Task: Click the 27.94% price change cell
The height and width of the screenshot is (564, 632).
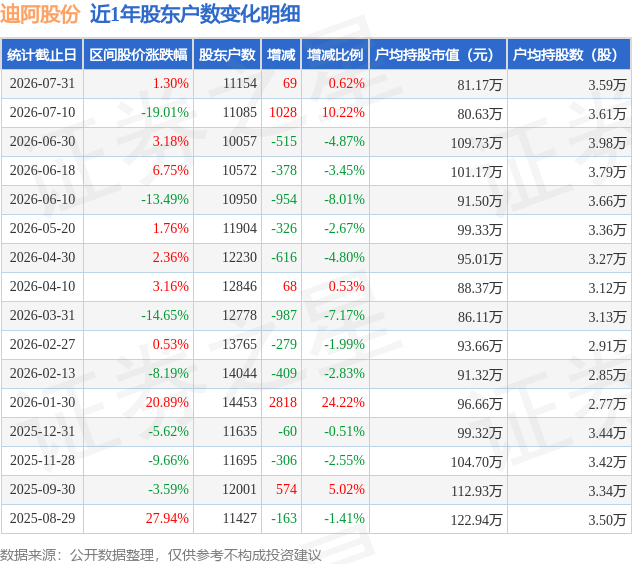Action: (x=167, y=518)
